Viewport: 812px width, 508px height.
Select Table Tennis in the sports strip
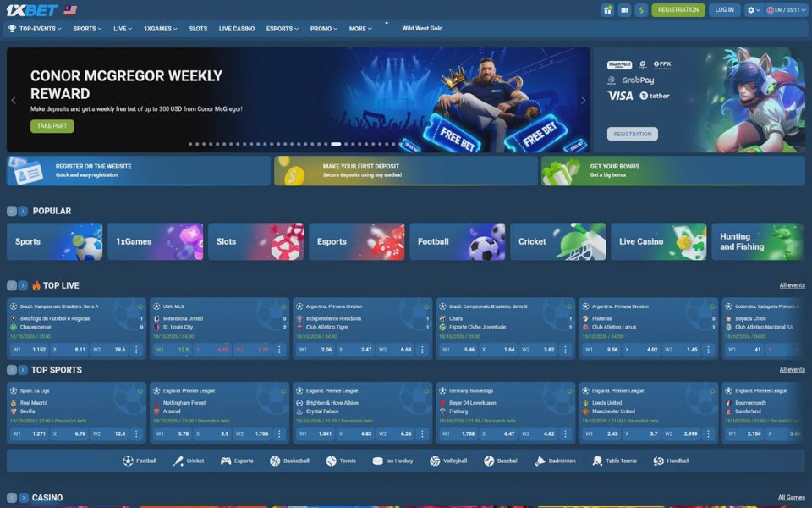[x=614, y=461]
